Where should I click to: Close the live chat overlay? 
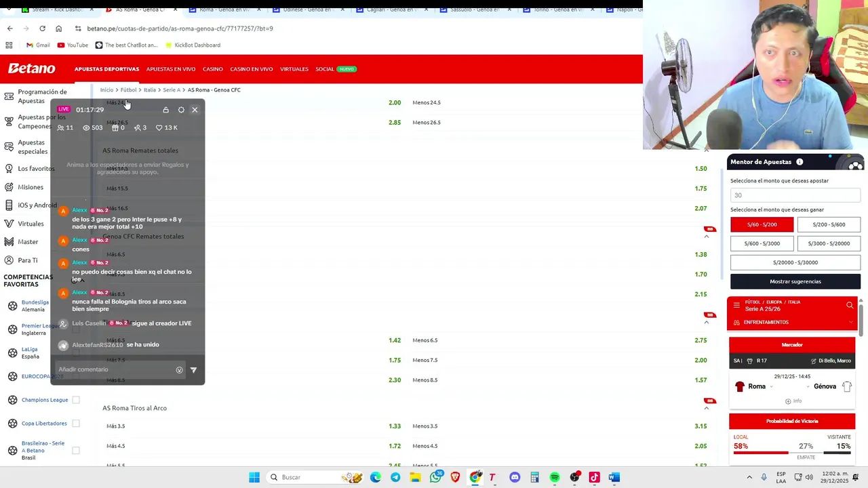pyautogui.click(x=195, y=110)
